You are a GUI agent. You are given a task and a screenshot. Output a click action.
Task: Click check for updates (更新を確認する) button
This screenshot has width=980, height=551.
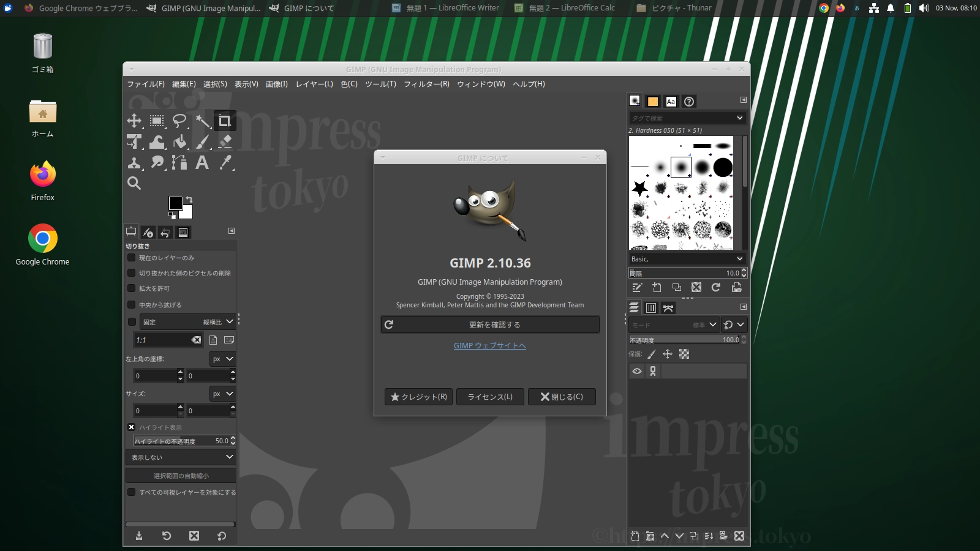(490, 324)
